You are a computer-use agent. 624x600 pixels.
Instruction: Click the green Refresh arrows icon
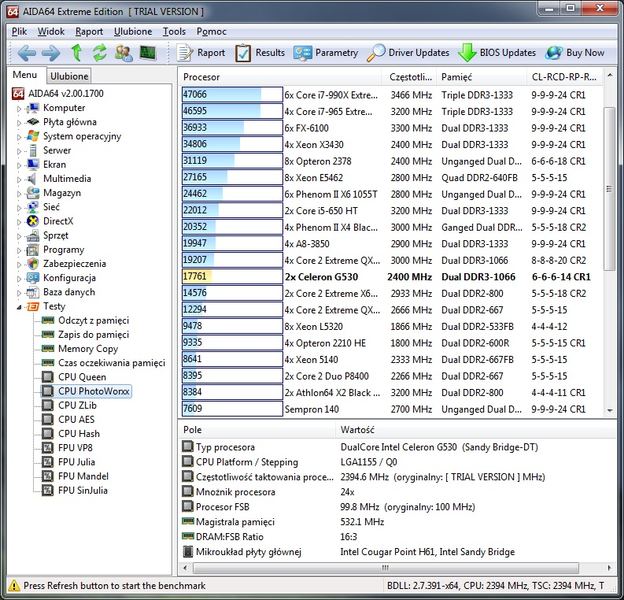tap(99, 53)
